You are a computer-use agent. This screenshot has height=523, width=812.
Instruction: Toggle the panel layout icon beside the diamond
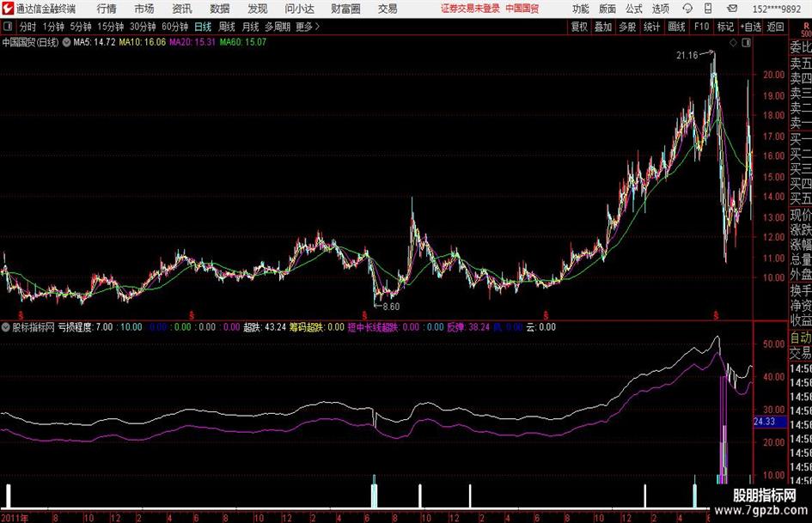pyautogui.click(x=746, y=43)
